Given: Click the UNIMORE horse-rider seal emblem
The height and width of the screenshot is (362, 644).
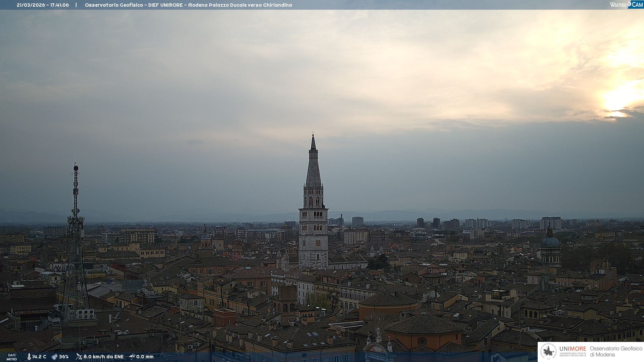Looking at the screenshot, I should tap(548, 351).
